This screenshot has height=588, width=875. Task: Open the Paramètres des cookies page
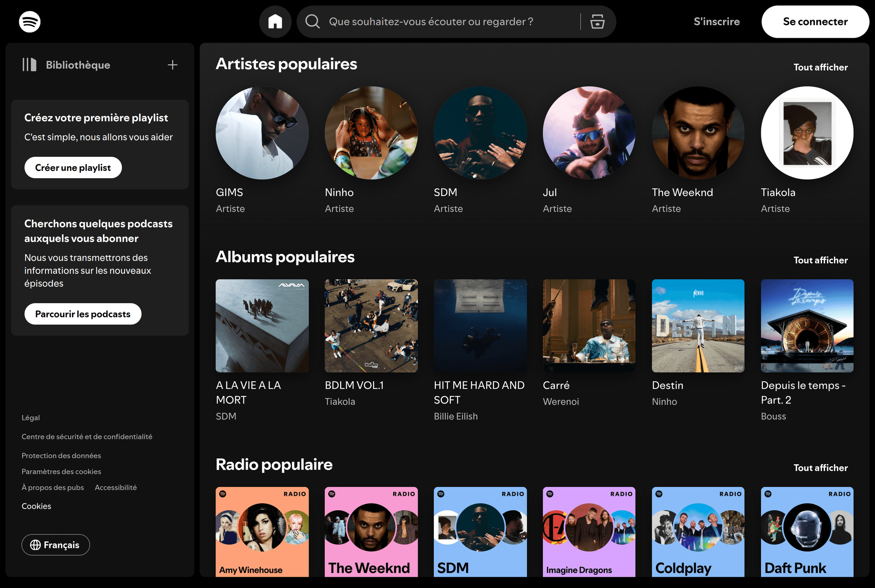point(61,471)
